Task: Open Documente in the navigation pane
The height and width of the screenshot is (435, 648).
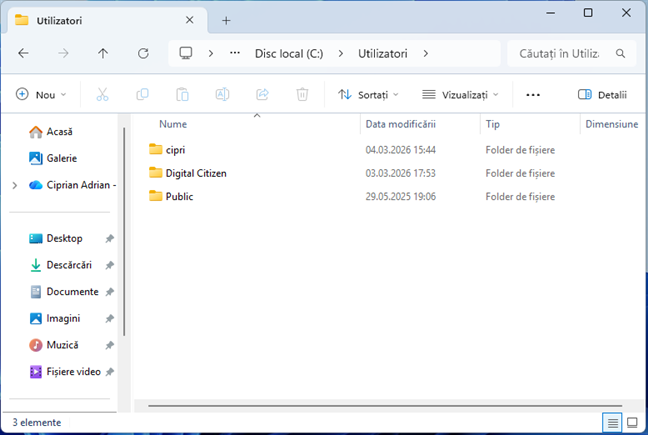Action: (x=64, y=292)
